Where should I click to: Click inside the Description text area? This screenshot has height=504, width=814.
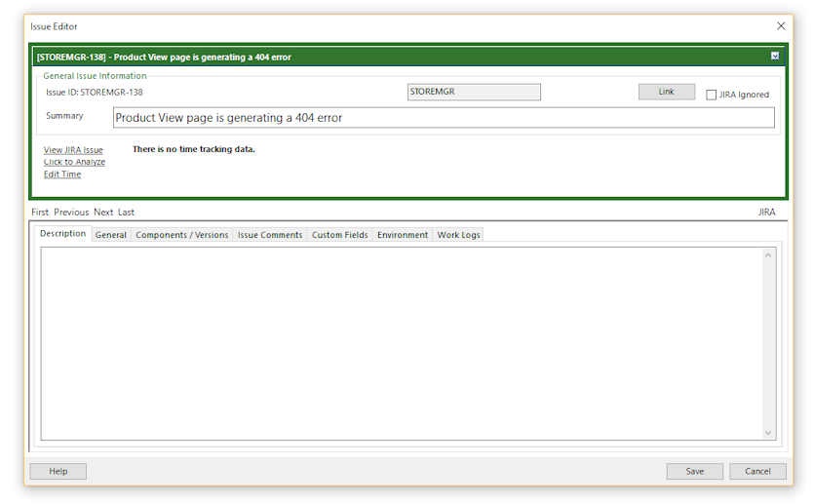point(402,343)
